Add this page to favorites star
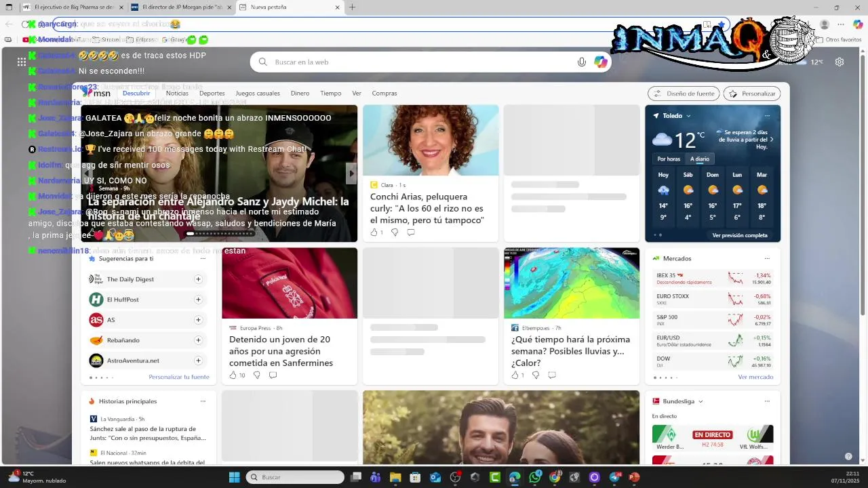868x488 pixels. click(x=722, y=24)
